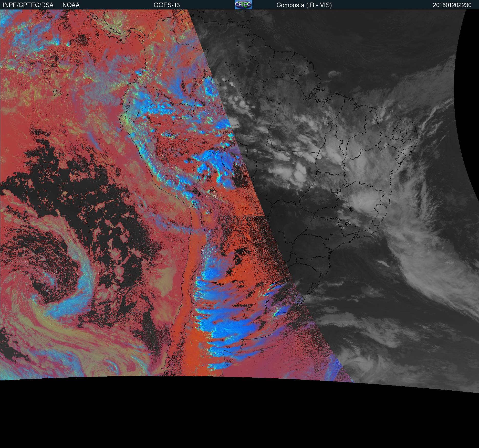Click the GOES-13 satellite label
The height and width of the screenshot is (448, 479).
click(x=166, y=5)
